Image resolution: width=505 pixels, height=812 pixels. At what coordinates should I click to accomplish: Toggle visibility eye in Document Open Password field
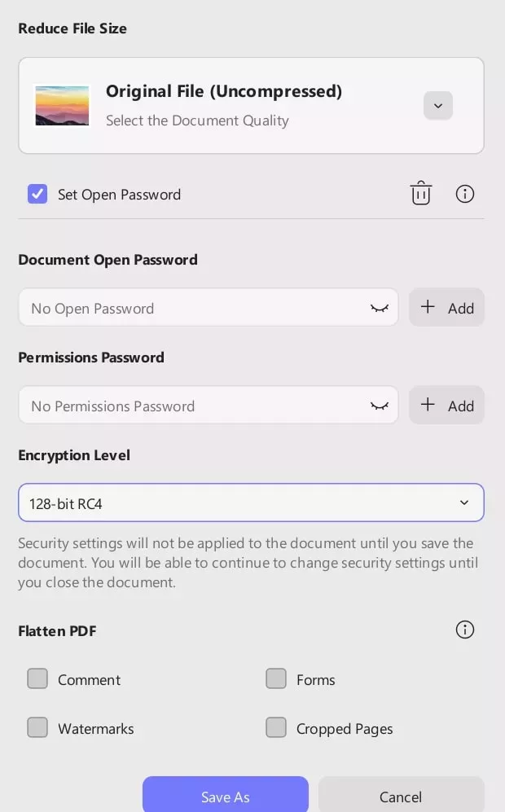[x=380, y=308]
